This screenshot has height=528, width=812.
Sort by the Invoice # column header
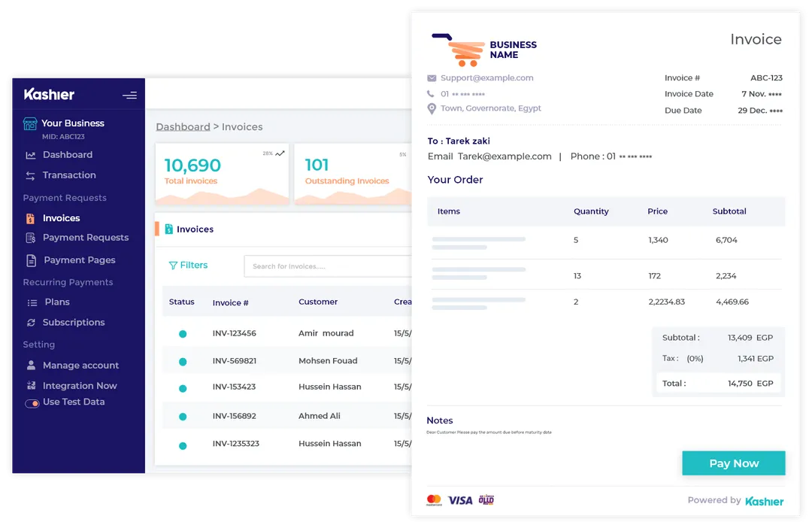click(x=231, y=303)
